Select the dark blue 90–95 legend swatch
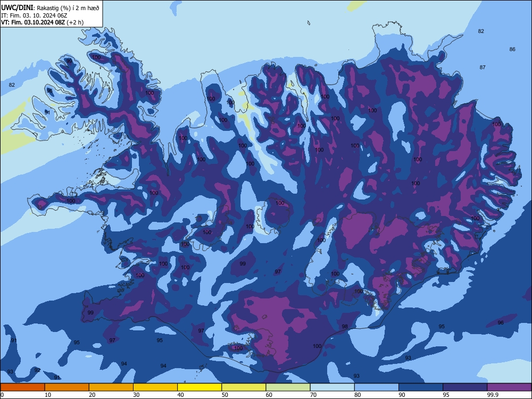The image size is (532, 399). tap(421, 387)
